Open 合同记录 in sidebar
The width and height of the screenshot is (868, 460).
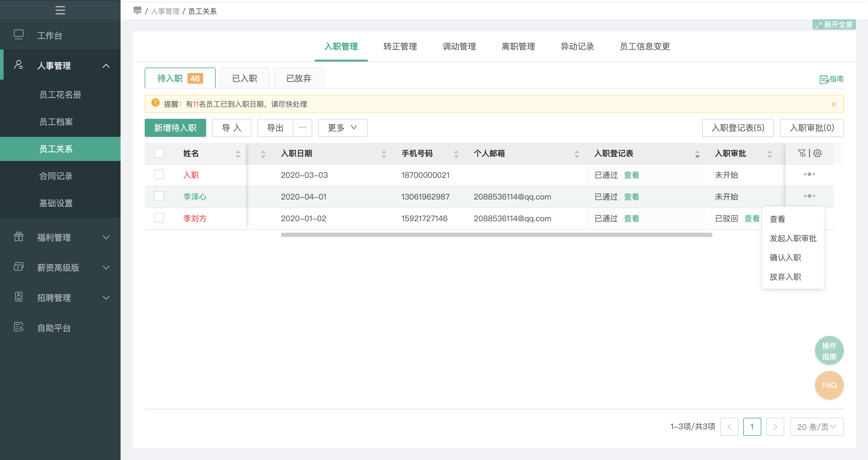click(x=56, y=176)
